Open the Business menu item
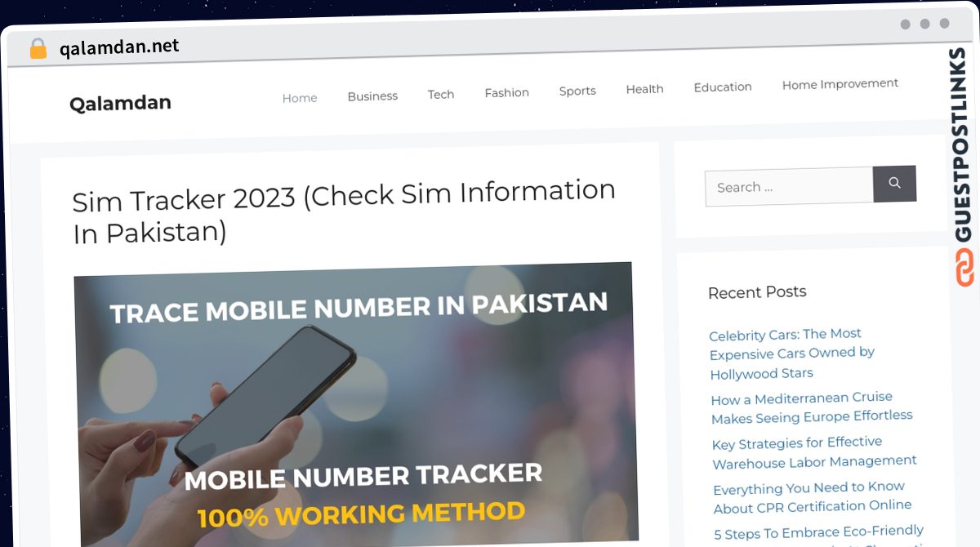 (x=372, y=96)
